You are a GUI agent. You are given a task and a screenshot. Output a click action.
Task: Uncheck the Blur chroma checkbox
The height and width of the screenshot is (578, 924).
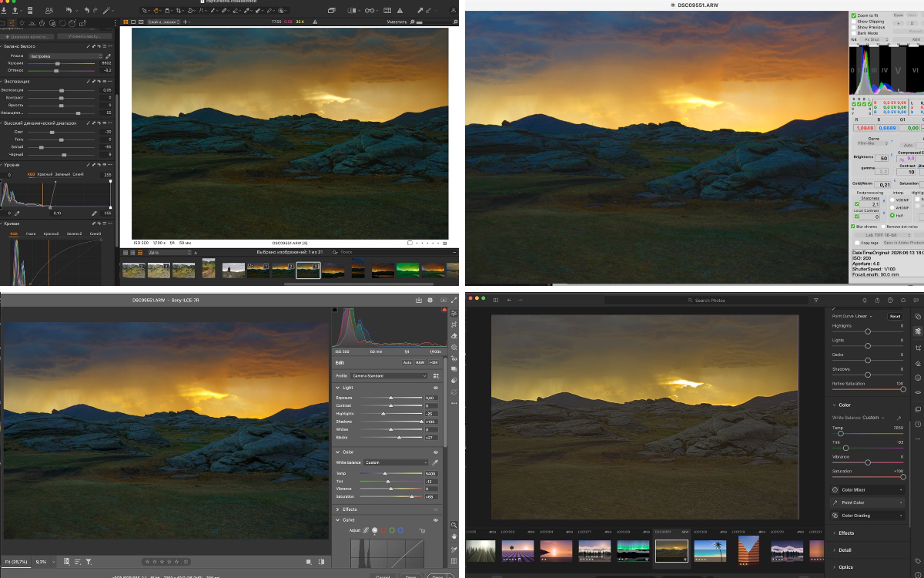click(x=854, y=227)
